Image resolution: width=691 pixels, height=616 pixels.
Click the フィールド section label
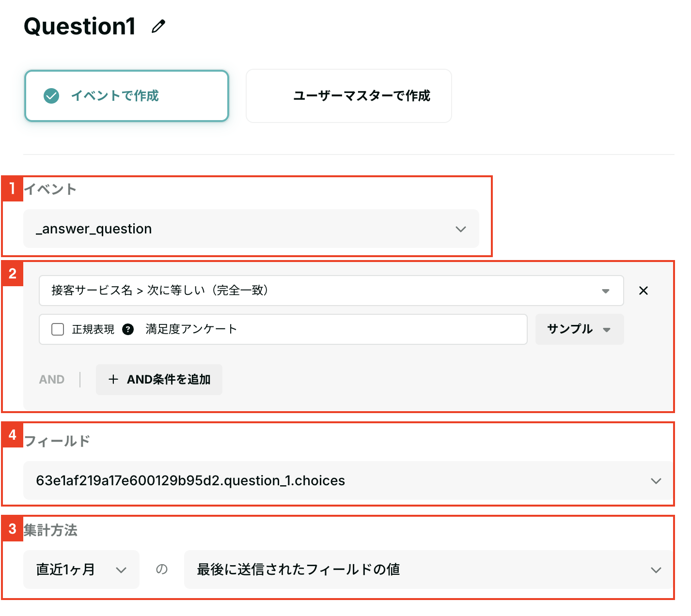pyautogui.click(x=57, y=441)
